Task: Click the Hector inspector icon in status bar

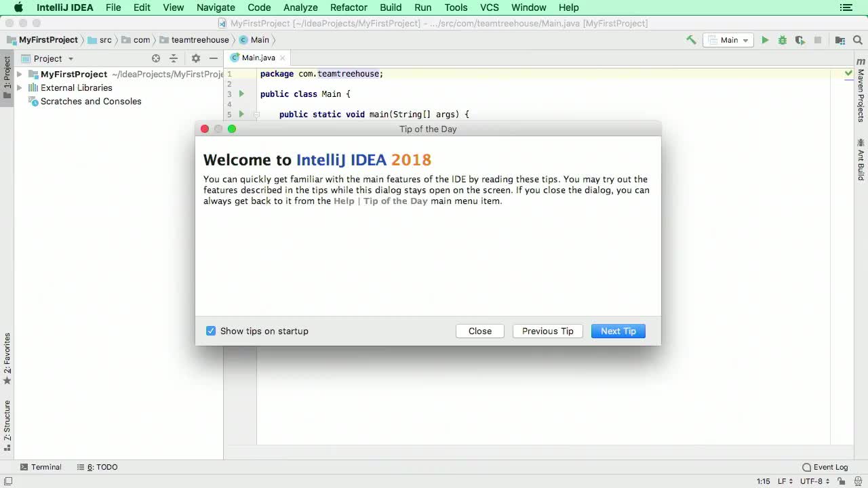Action: point(859,481)
